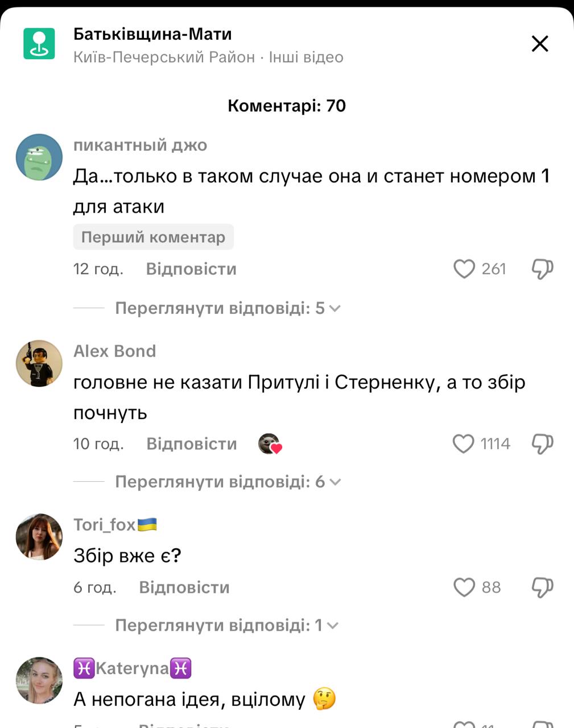Open Alex Bond's Lego avatar

coord(39,363)
